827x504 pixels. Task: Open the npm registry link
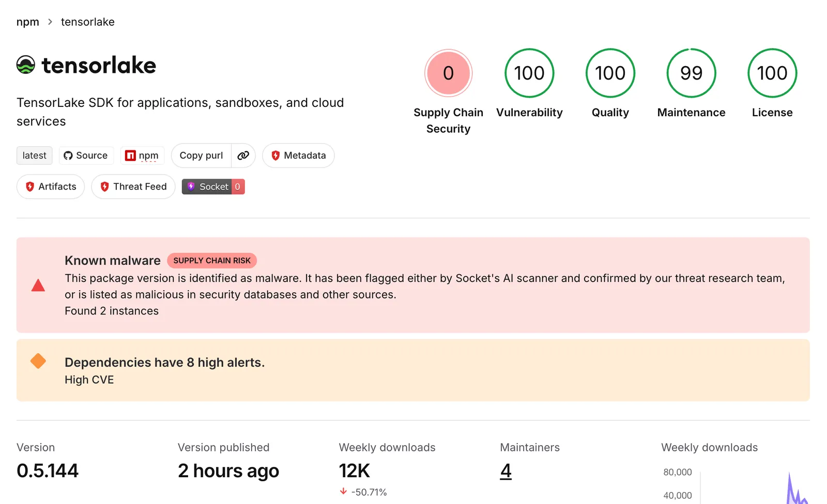click(x=142, y=155)
